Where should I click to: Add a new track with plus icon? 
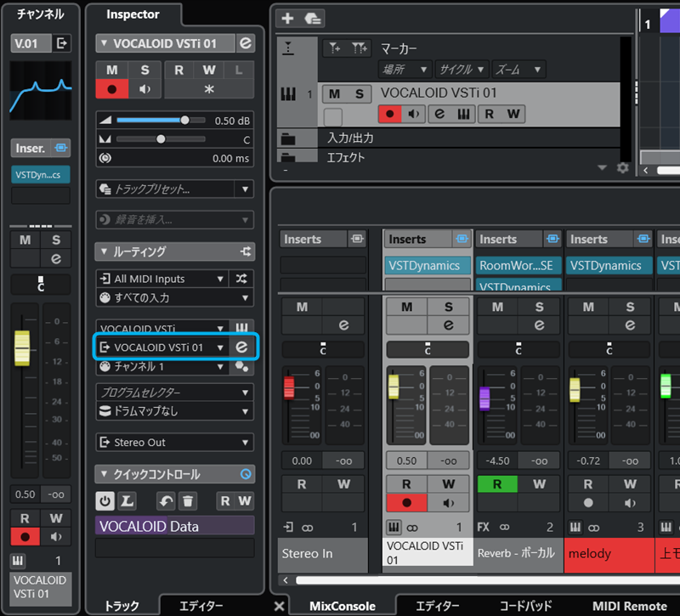pyautogui.click(x=287, y=18)
